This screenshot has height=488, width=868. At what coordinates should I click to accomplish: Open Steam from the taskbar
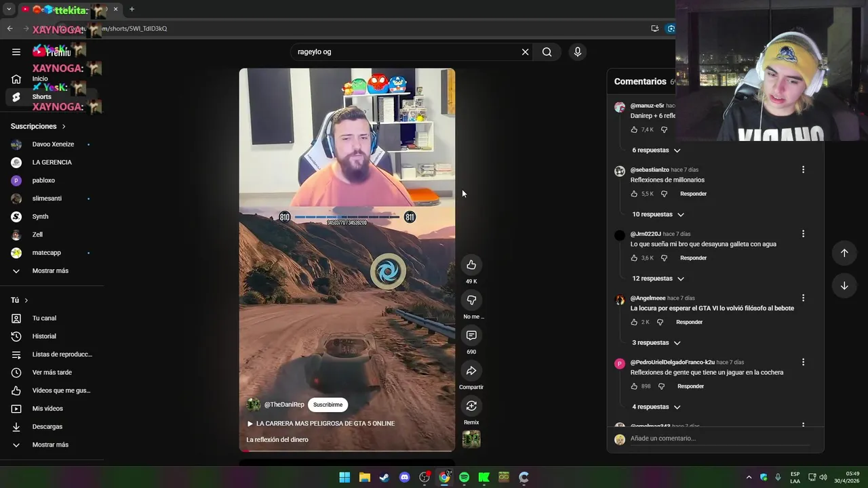(x=384, y=477)
